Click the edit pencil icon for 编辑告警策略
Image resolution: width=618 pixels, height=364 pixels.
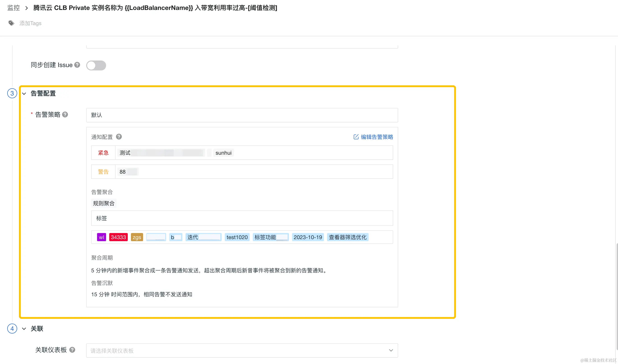click(x=356, y=137)
